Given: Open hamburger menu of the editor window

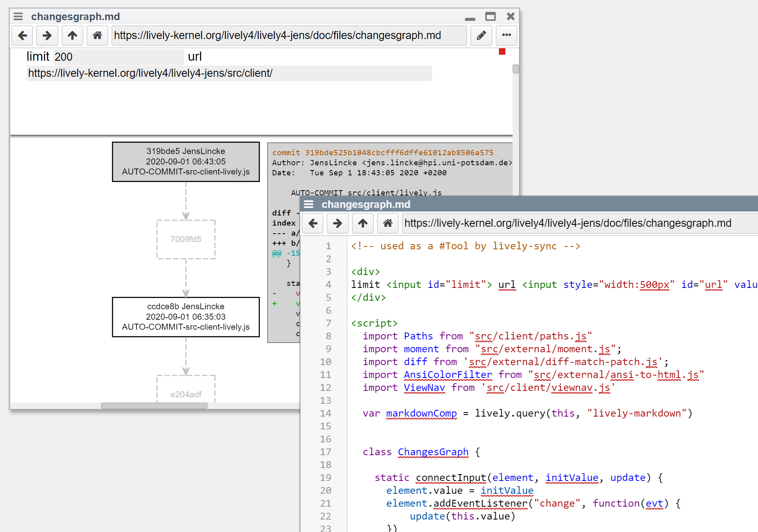Looking at the screenshot, I should [x=309, y=204].
